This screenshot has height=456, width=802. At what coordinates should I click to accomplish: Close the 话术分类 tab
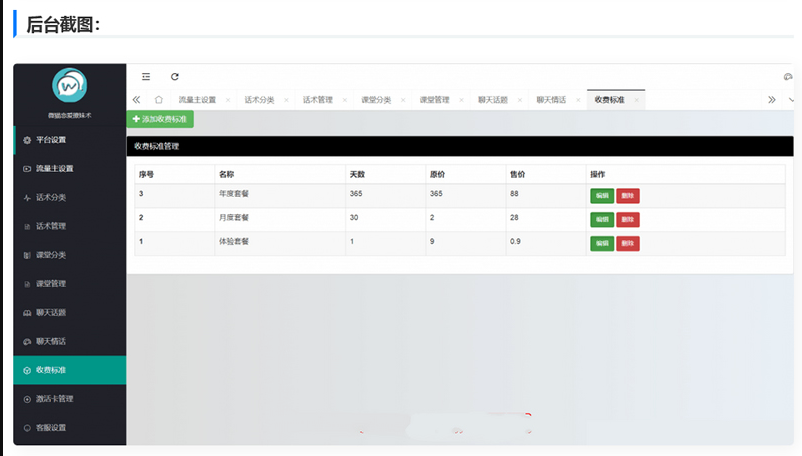point(286,100)
